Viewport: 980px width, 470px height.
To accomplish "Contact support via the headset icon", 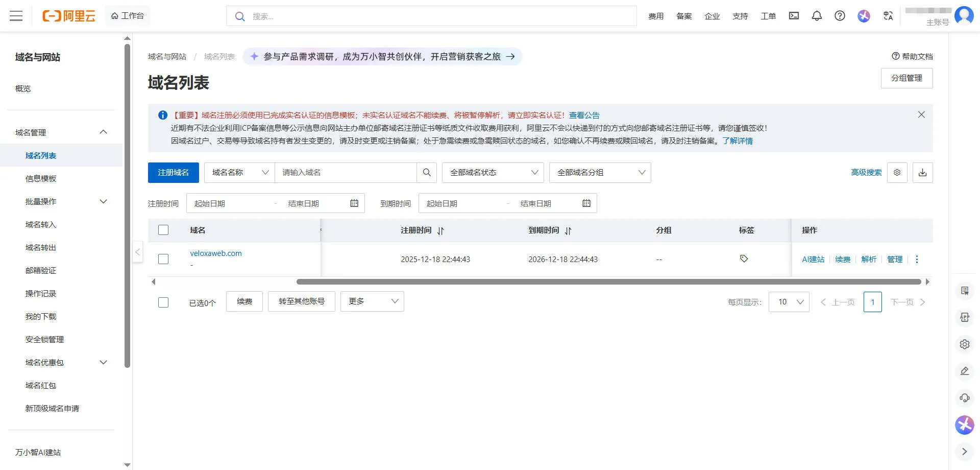I will pyautogui.click(x=964, y=397).
